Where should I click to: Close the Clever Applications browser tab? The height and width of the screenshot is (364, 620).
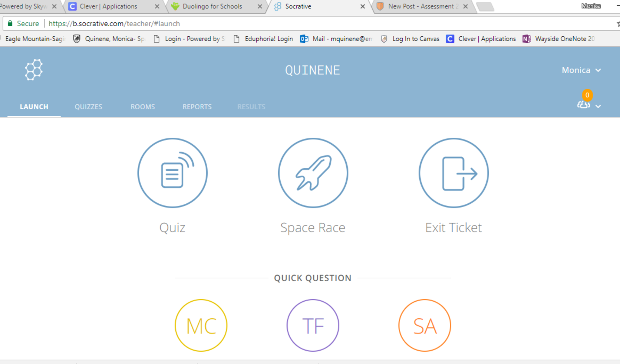(x=157, y=6)
